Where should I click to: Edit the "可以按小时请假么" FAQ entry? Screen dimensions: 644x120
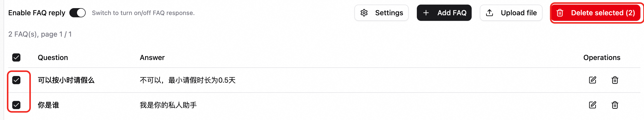click(593, 80)
